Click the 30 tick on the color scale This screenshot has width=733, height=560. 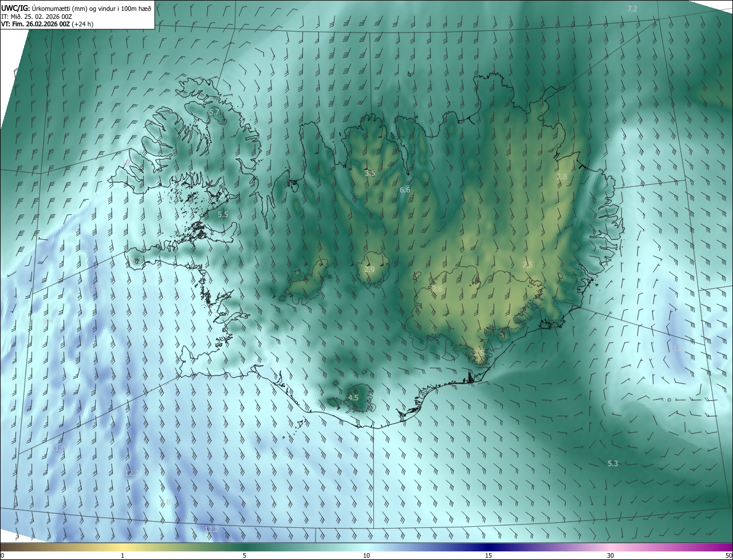(610, 555)
